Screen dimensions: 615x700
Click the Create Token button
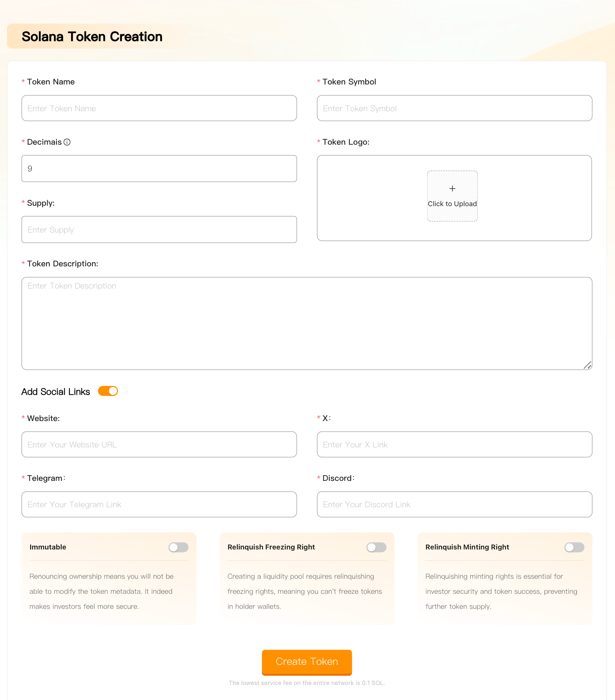(x=307, y=662)
